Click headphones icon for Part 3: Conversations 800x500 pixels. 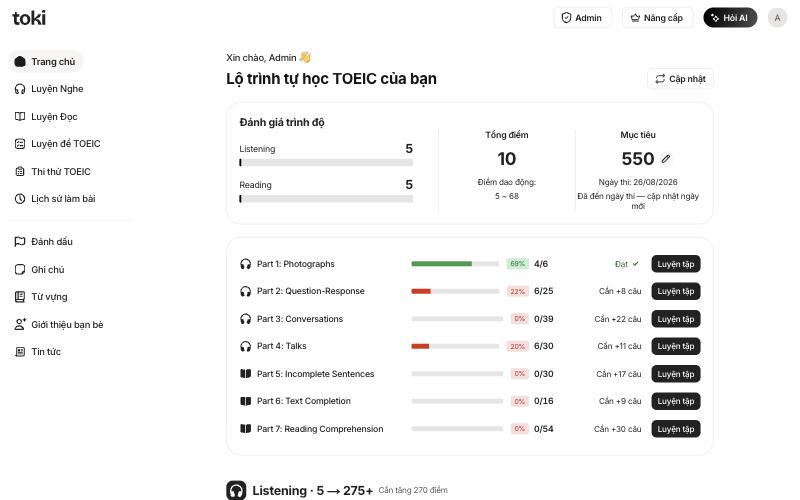(245, 319)
